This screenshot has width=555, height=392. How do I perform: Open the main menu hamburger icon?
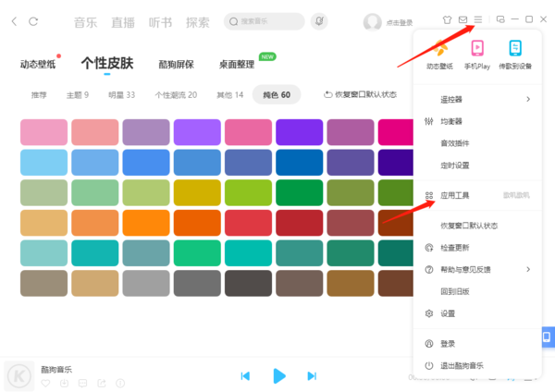[x=478, y=19]
